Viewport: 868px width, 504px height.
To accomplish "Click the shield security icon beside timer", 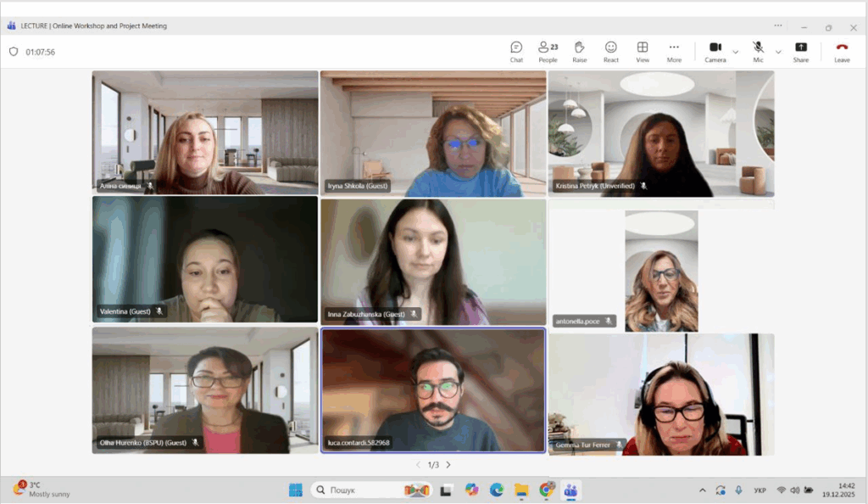I will pyautogui.click(x=14, y=52).
